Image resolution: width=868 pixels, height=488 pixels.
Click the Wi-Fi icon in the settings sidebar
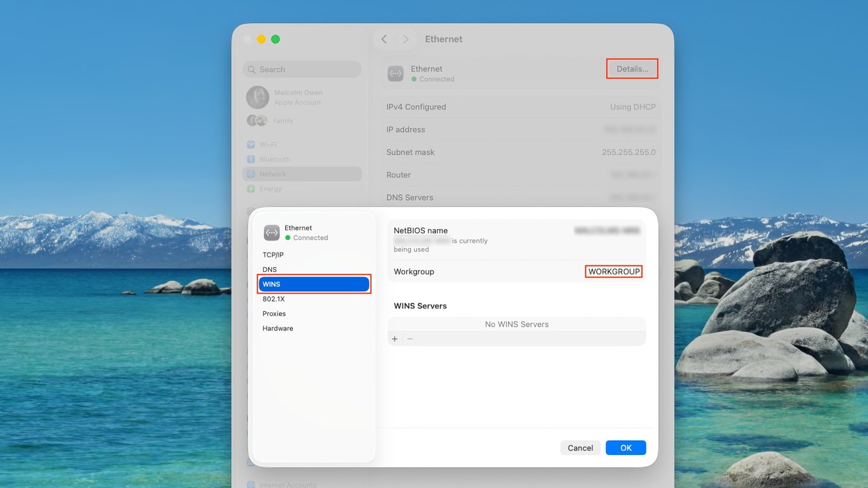[251, 145]
